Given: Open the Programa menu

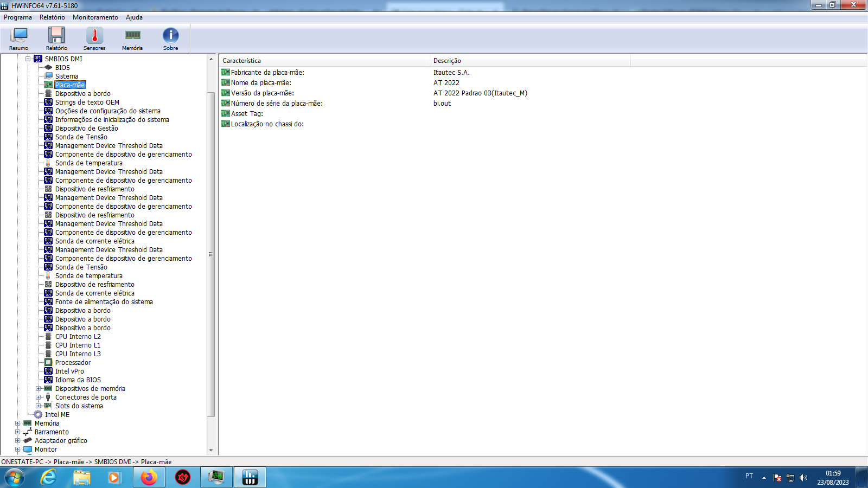Looking at the screenshot, I should 18,17.
